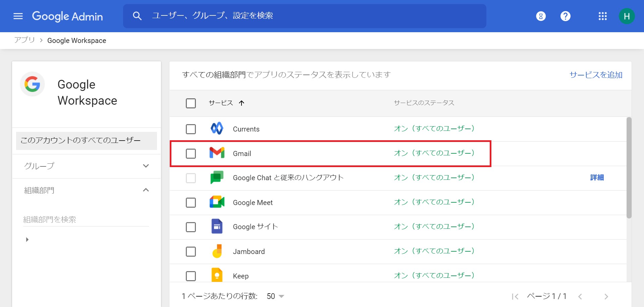Click the search magnifier icon
This screenshot has width=644, height=307.
coord(137,16)
